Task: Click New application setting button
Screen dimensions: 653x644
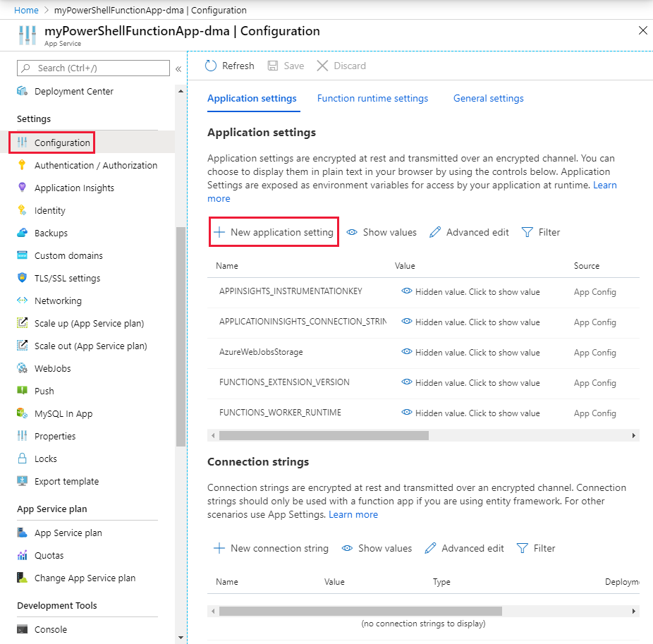Action: [274, 232]
